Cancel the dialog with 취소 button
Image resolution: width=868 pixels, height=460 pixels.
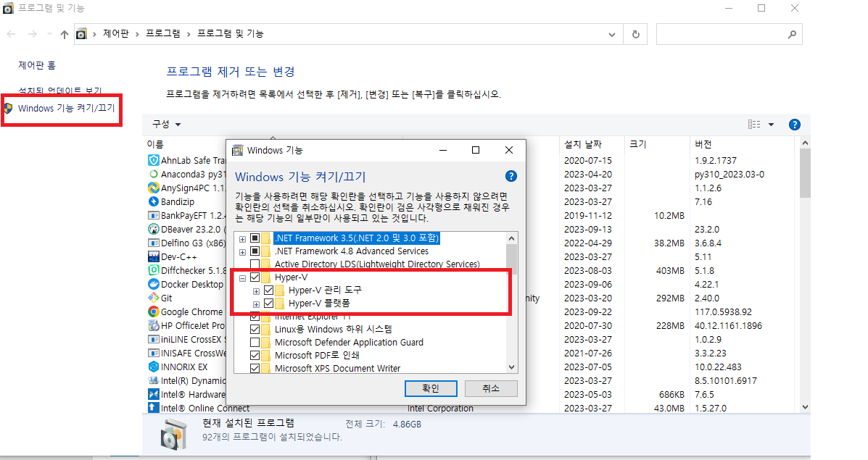[491, 388]
